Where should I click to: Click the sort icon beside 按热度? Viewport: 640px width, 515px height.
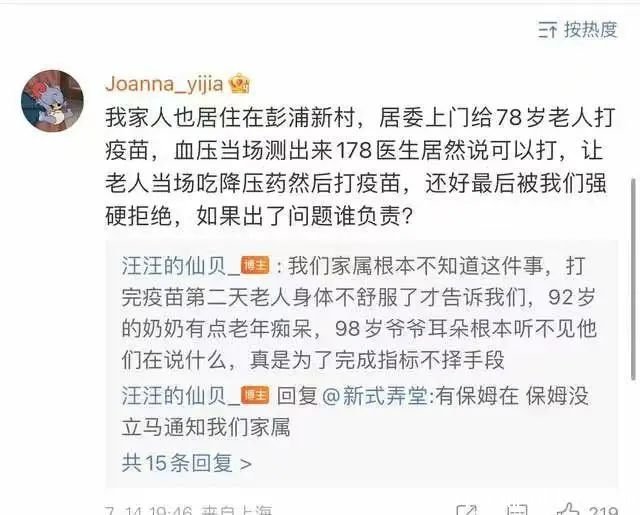[547, 30]
